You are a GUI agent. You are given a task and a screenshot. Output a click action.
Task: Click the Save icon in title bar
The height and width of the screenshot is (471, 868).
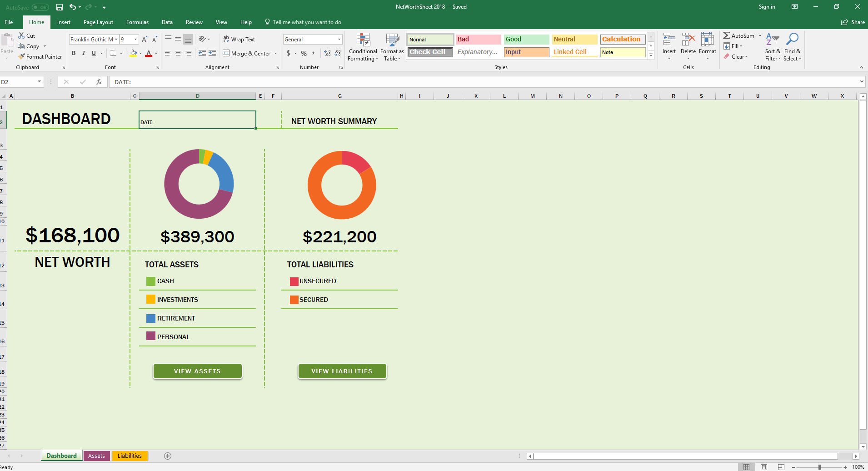pyautogui.click(x=60, y=7)
